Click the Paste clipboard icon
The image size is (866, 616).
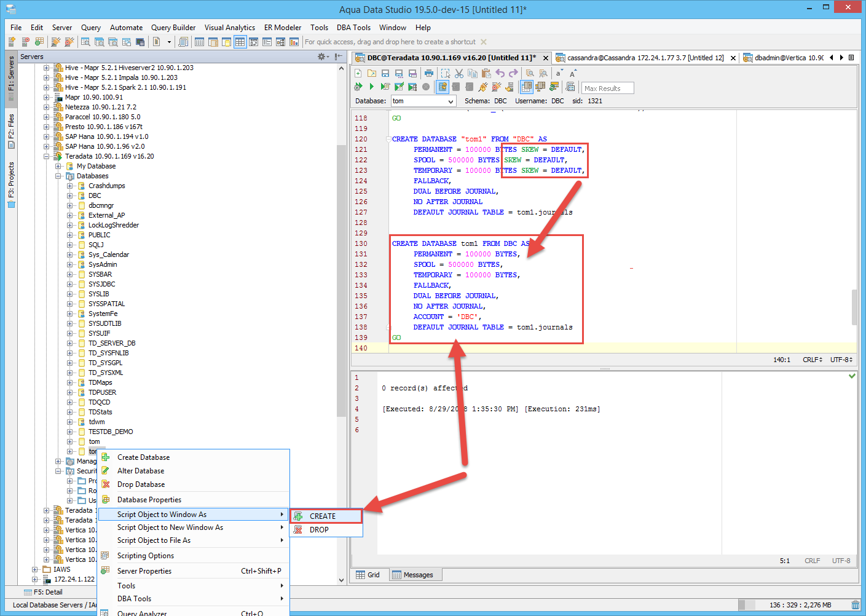point(486,73)
